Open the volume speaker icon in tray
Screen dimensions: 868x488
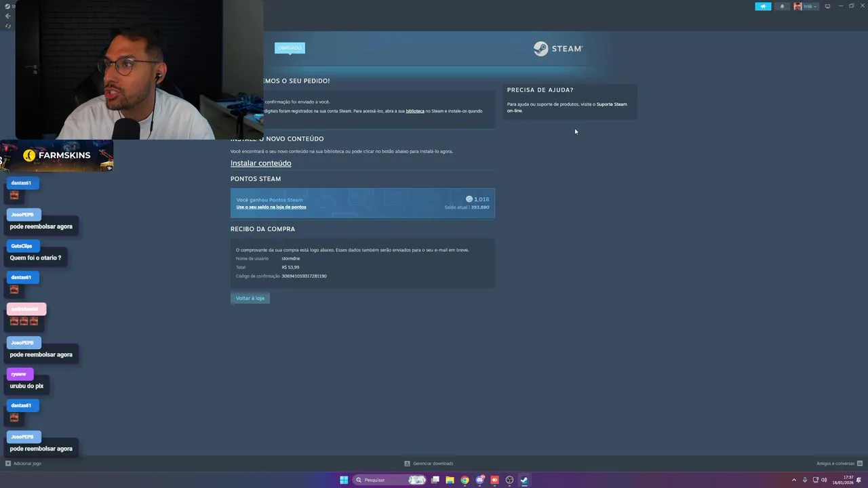824,480
